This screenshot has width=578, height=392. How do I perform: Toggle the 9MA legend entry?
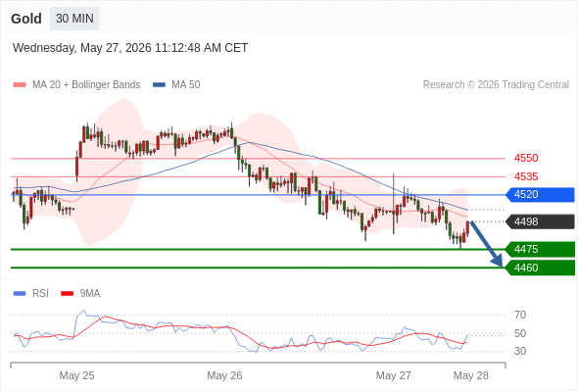coord(80,294)
